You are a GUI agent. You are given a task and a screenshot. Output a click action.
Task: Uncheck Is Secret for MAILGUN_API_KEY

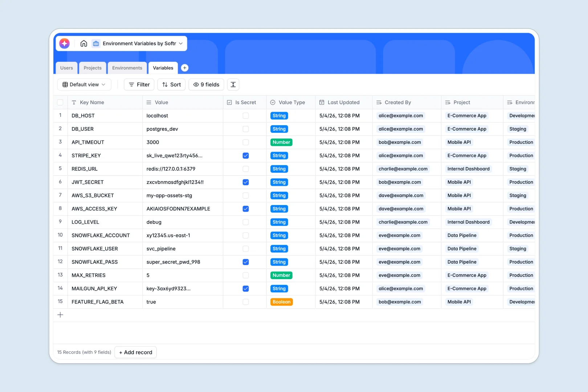(x=246, y=289)
